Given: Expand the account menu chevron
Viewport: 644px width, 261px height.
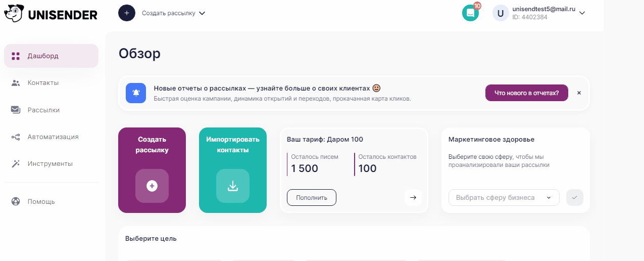Looking at the screenshot, I should (582, 13).
